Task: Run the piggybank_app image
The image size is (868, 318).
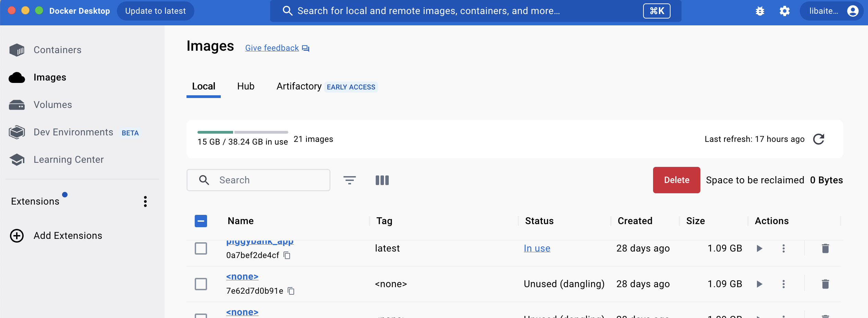Action: [759, 248]
